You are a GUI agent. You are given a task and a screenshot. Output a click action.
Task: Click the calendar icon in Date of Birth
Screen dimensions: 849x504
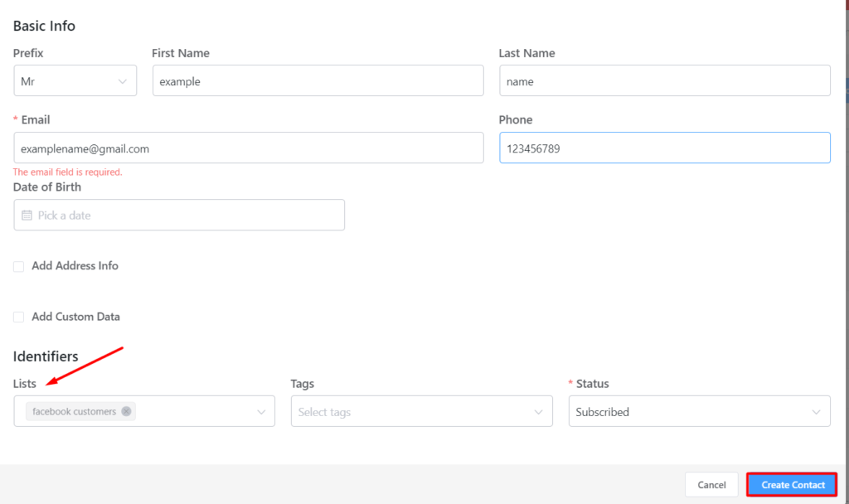27,215
